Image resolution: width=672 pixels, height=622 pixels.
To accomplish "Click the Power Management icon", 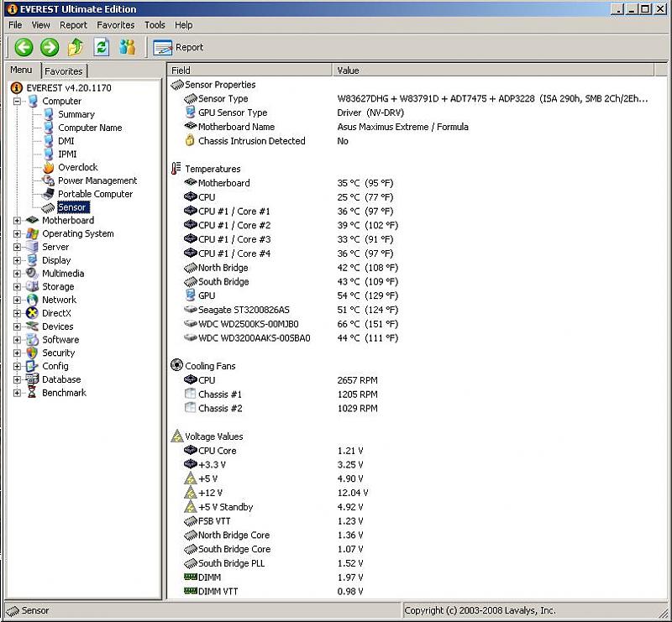I will pos(49,180).
